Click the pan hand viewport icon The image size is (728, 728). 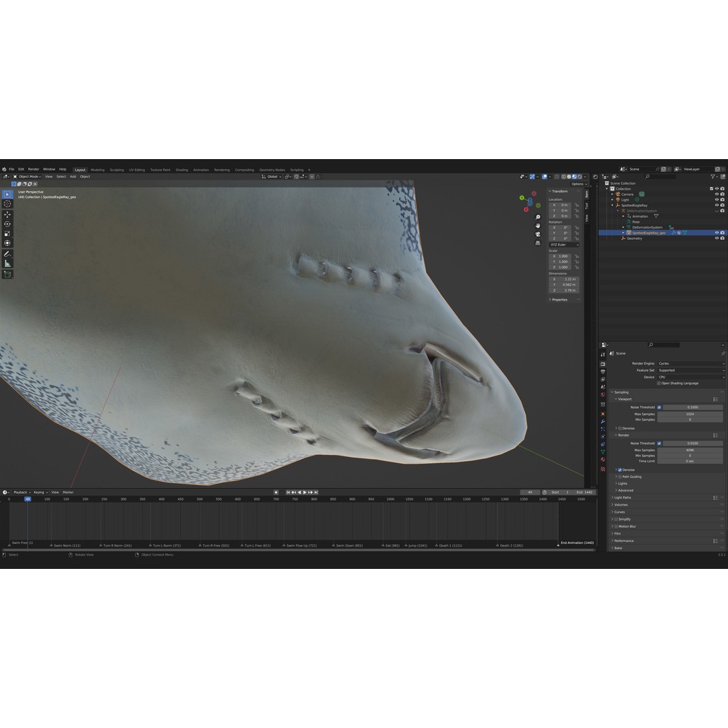[x=538, y=226]
